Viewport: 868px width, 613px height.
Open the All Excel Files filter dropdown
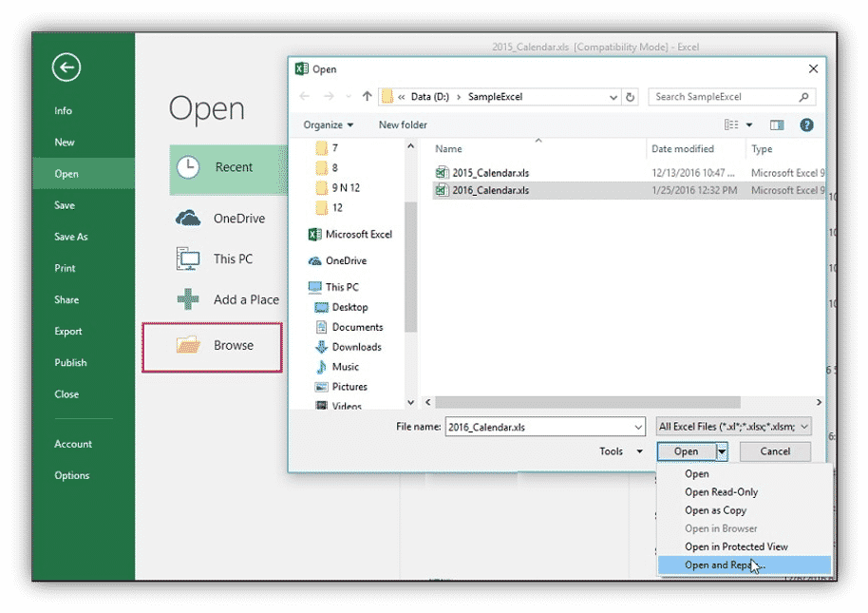click(x=803, y=426)
